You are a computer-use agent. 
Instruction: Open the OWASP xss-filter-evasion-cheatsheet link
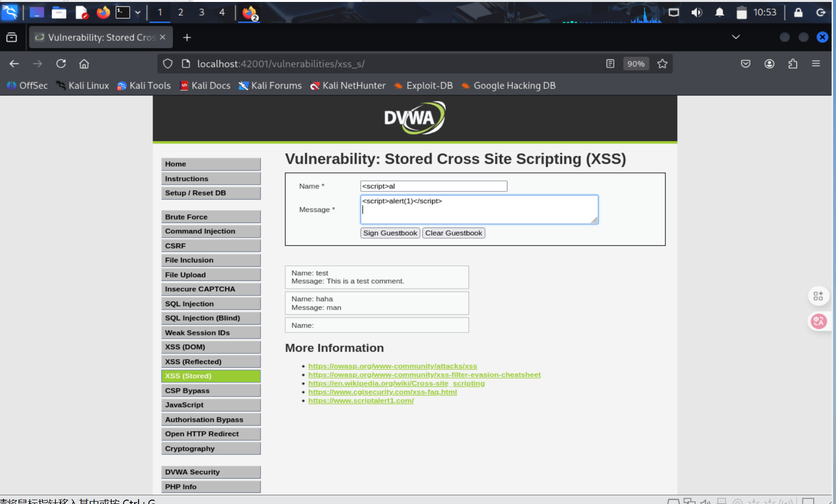424,375
